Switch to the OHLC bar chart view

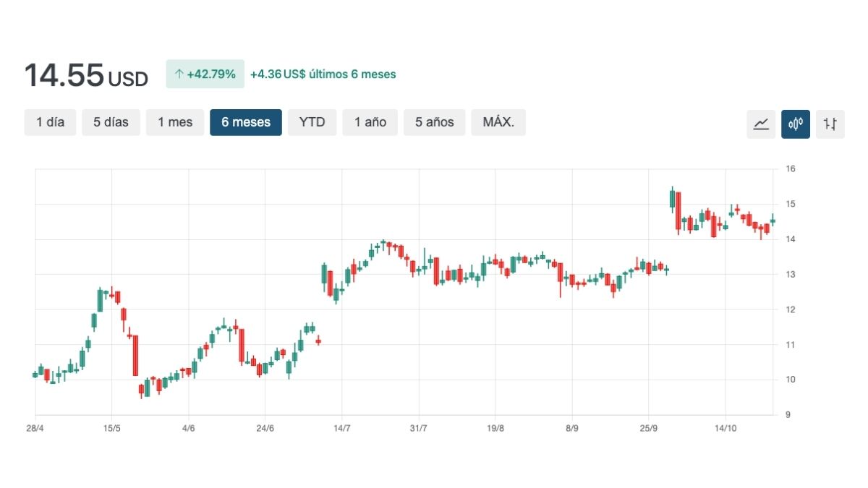click(x=830, y=124)
